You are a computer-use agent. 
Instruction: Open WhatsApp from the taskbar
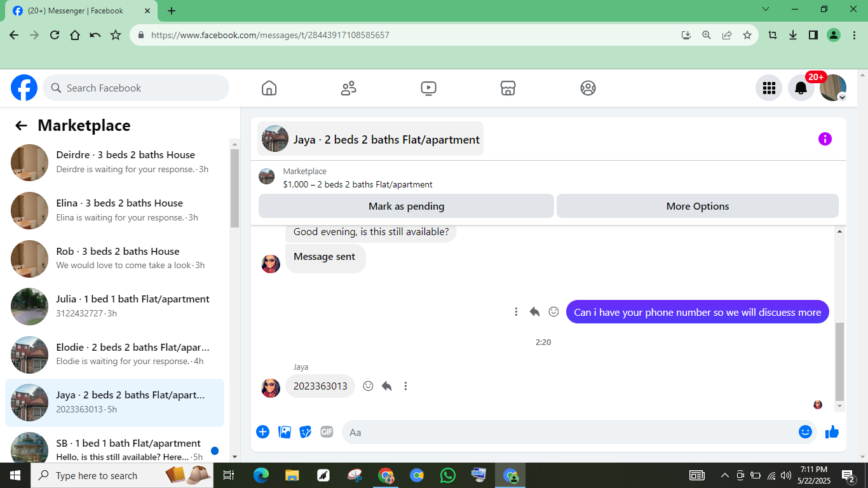click(448, 475)
